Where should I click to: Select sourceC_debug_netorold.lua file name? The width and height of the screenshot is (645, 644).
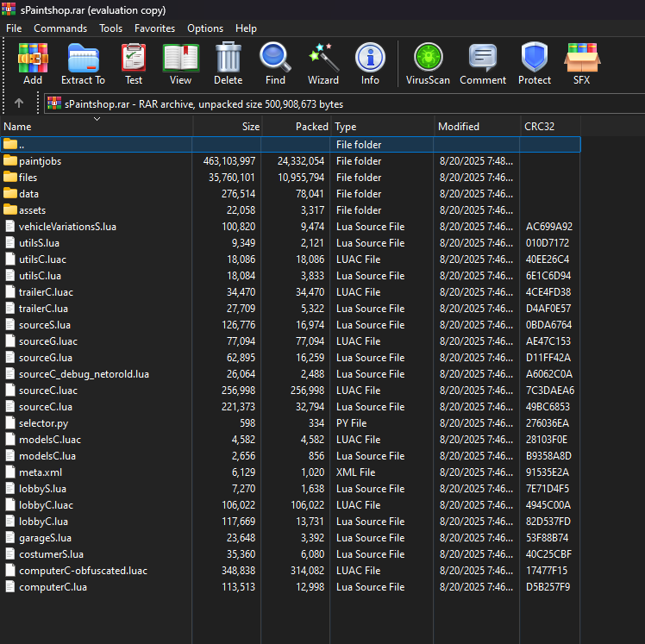(x=84, y=374)
